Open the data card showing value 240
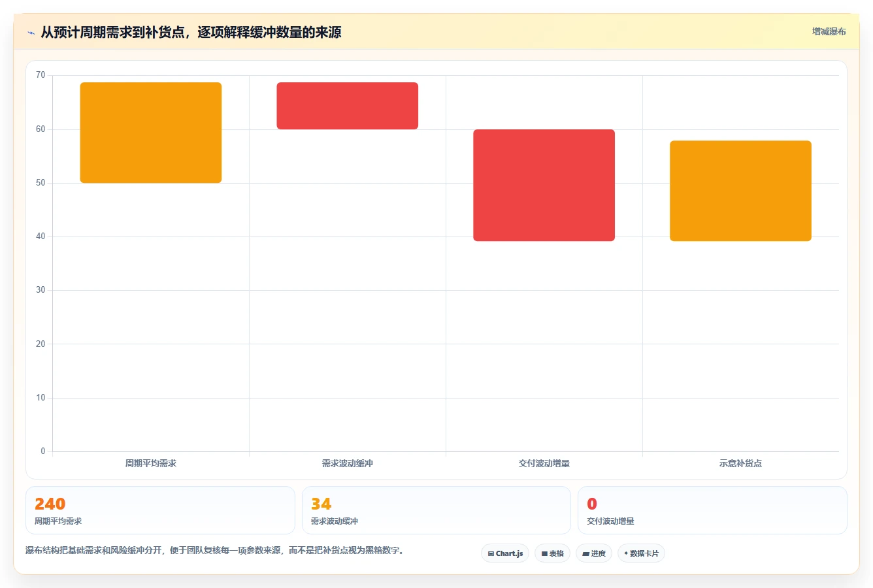873x588 pixels. tap(160, 510)
